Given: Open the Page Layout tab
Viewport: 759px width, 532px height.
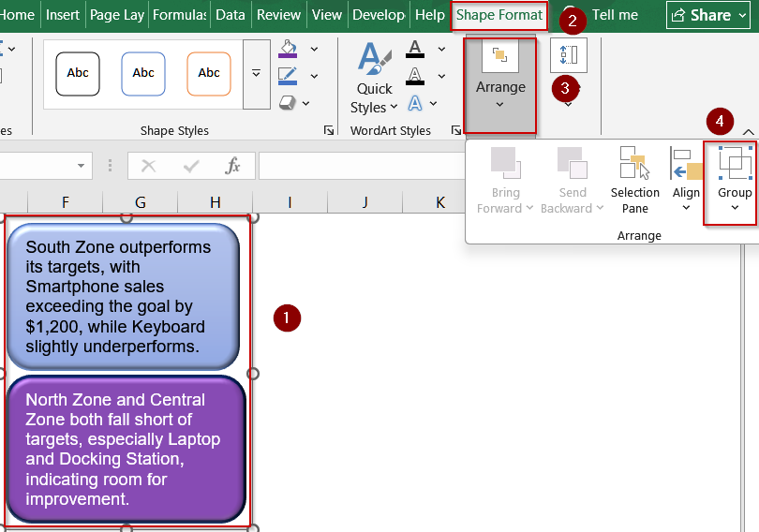Looking at the screenshot, I should (116, 15).
